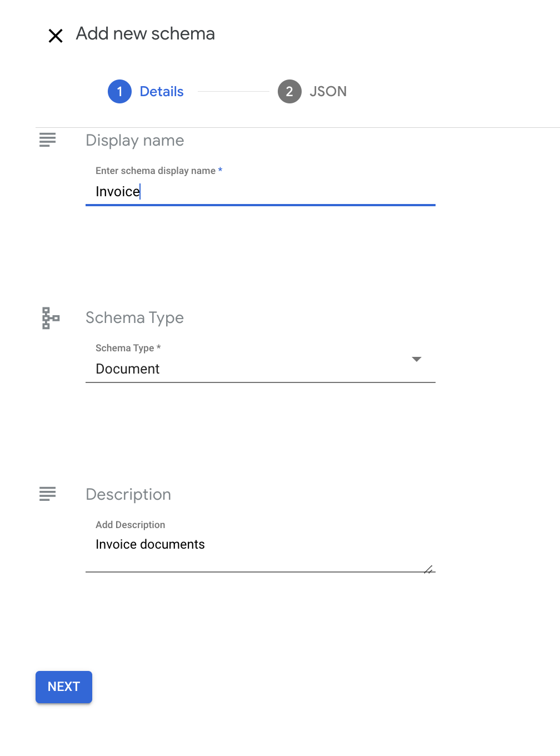Click the Display name section lines icon
Viewport: 560px width, 756px height.
(x=48, y=140)
